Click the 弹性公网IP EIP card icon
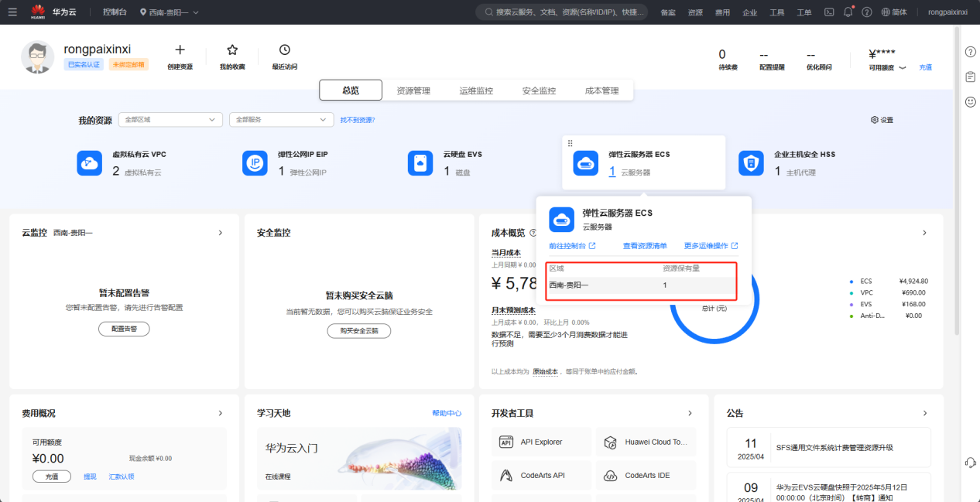Viewport: 980px width, 502px height. (255, 163)
